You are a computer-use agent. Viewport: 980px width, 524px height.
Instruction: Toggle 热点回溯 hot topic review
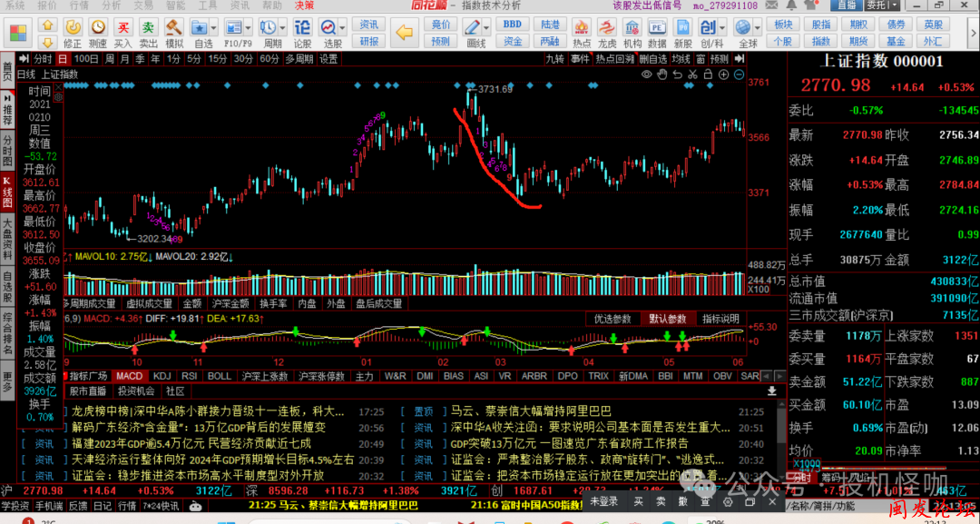pos(614,59)
